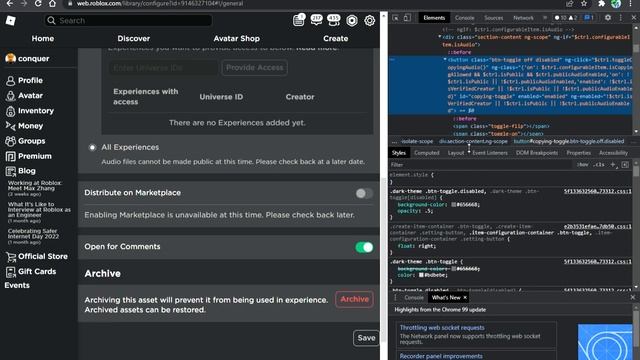Open the notifications stream icon

click(x=299, y=20)
